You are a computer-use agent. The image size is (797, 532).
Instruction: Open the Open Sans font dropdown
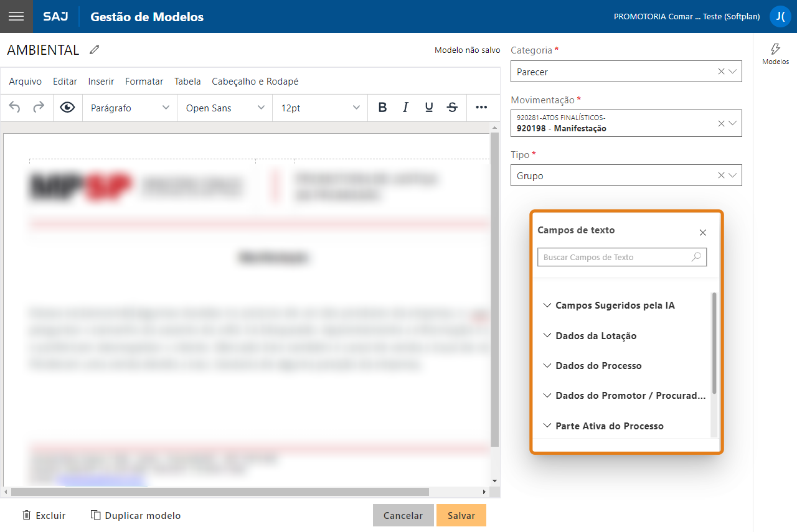[225, 108]
